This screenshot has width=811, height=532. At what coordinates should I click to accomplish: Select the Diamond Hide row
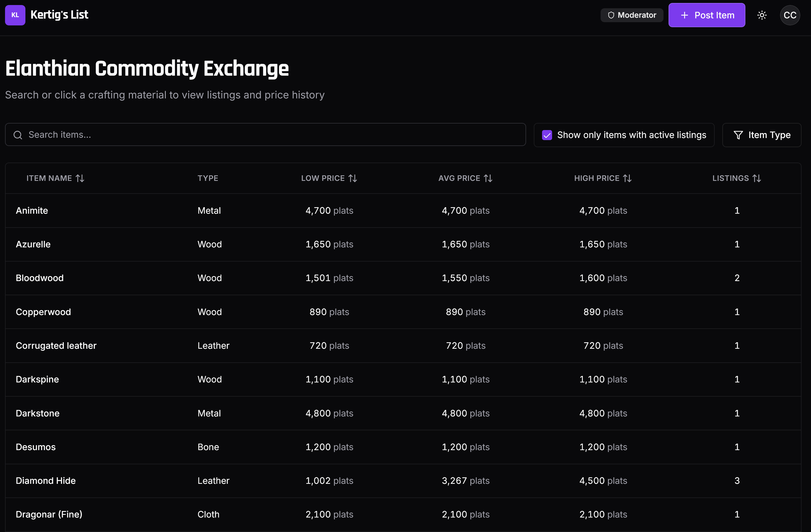[46, 481]
